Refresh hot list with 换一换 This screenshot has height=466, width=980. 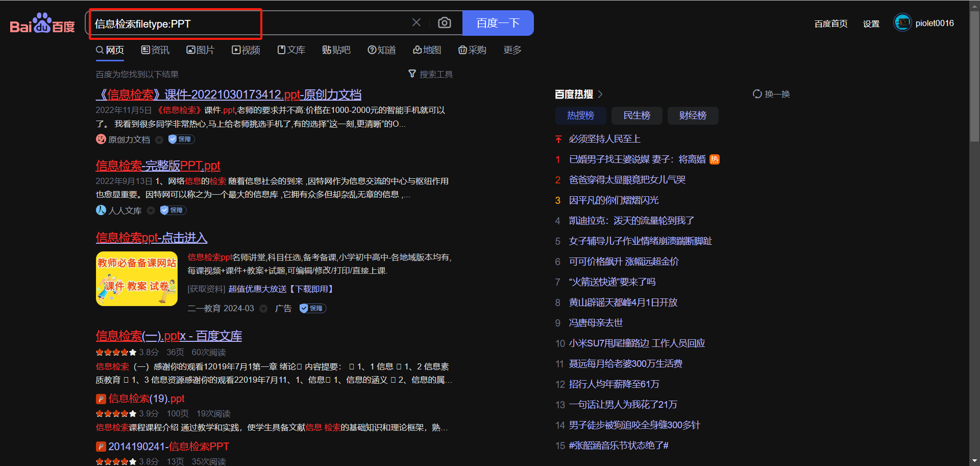[x=771, y=94]
